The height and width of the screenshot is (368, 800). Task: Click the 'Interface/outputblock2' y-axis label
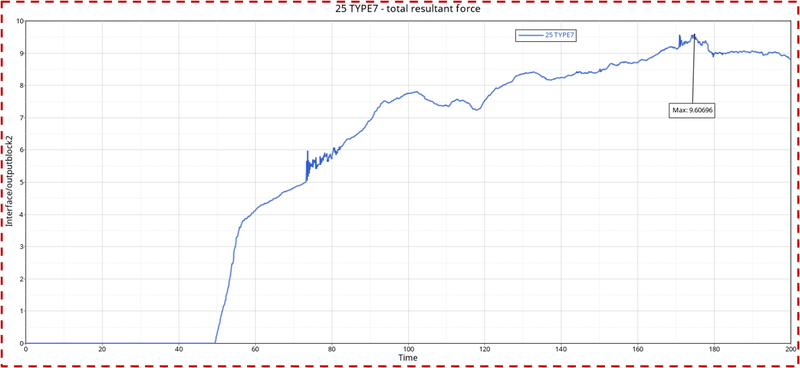(x=9, y=182)
